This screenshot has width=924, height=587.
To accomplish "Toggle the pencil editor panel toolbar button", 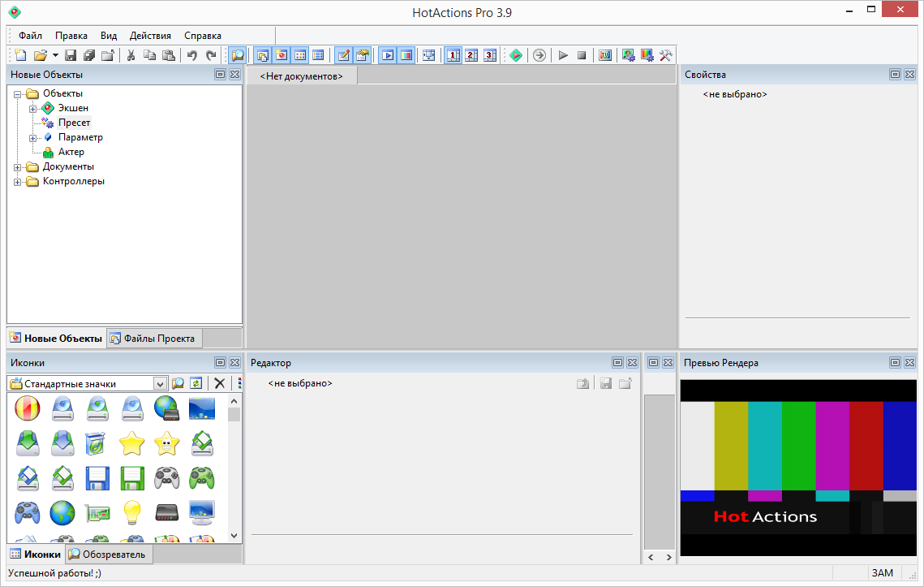I will coord(343,55).
